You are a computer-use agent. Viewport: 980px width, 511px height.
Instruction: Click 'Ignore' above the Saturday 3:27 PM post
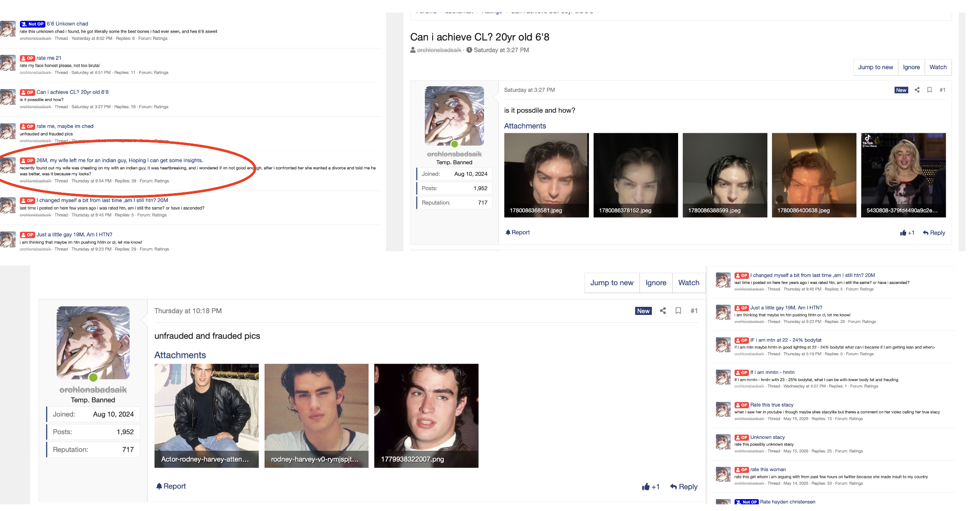911,67
